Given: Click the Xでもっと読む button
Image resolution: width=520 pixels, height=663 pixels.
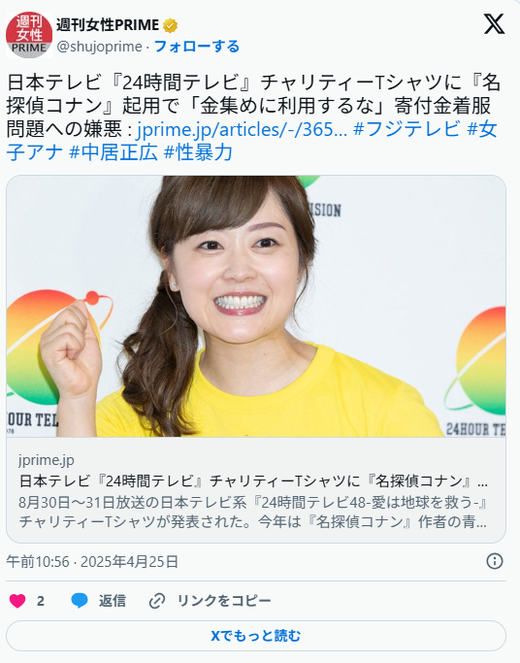Looking at the screenshot, I should [x=256, y=636].
